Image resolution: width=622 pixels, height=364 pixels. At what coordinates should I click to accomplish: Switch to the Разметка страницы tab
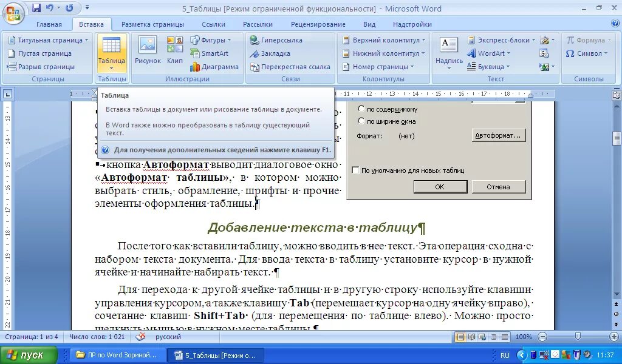pyautogui.click(x=152, y=24)
